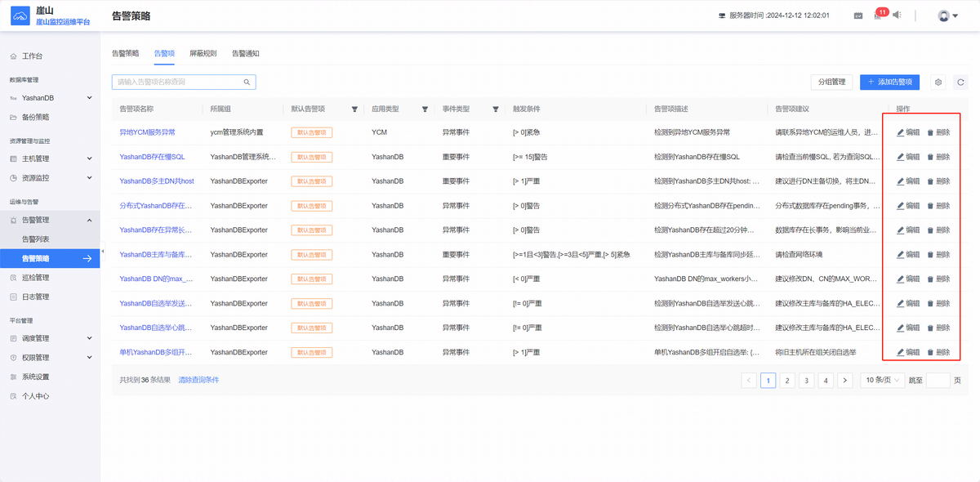Mute the alert sound speaker icon
The image size is (980, 482).
(x=897, y=15)
